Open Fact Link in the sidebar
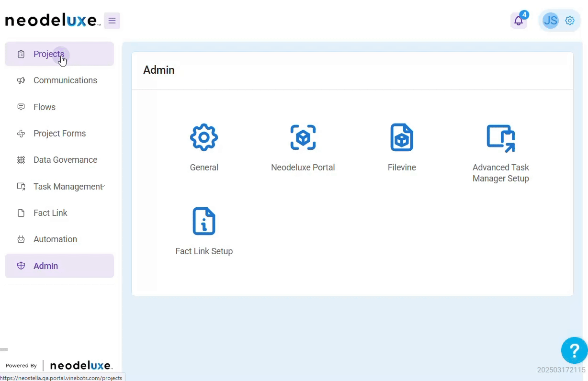The width and height of the screenshot is (588, 381). [59, 213]
